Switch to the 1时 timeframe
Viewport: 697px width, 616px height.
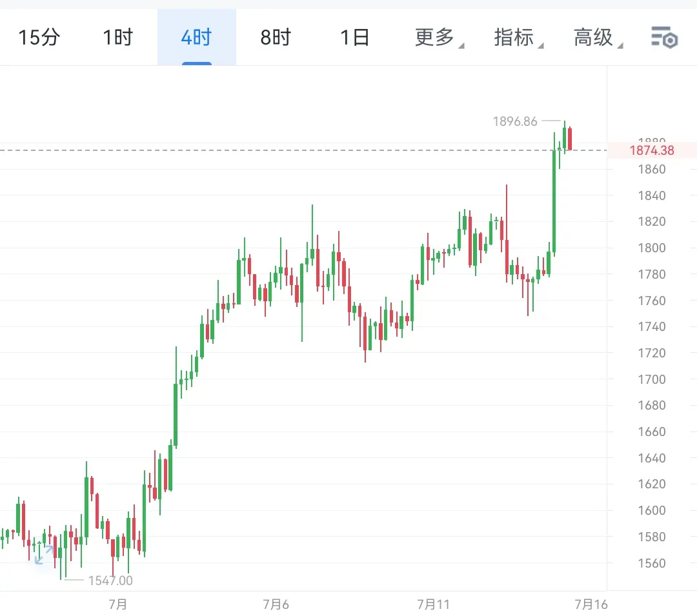click(118, 37)
